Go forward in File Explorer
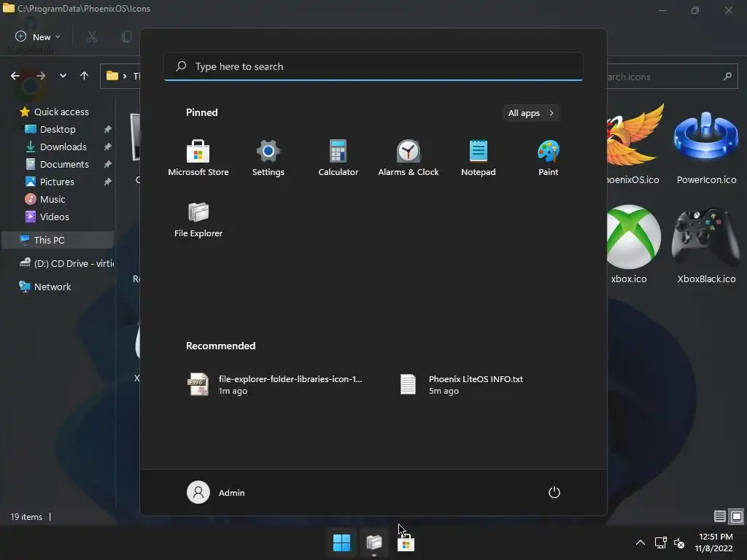 (41, 76)
